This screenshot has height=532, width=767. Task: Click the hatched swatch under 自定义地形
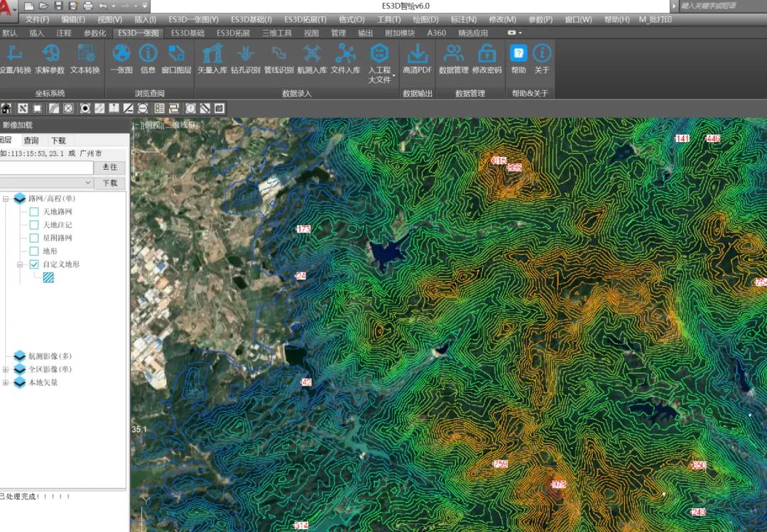[x=48, y=278]
